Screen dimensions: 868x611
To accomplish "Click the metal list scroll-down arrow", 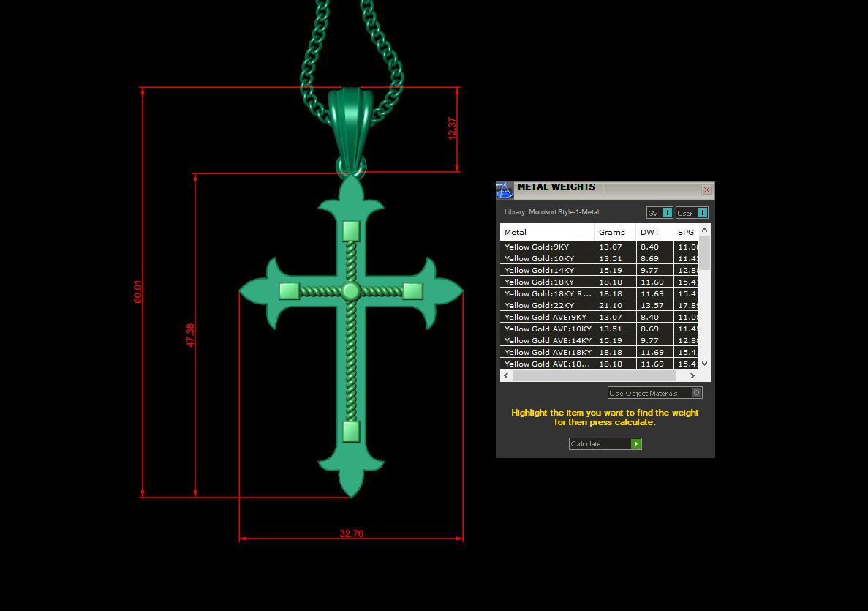I will 705,364.
